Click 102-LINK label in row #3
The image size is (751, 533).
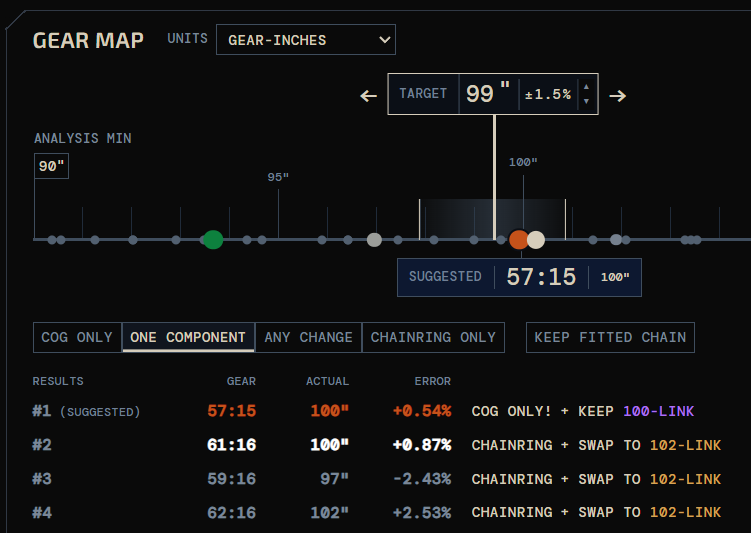(x=685, y=479)
